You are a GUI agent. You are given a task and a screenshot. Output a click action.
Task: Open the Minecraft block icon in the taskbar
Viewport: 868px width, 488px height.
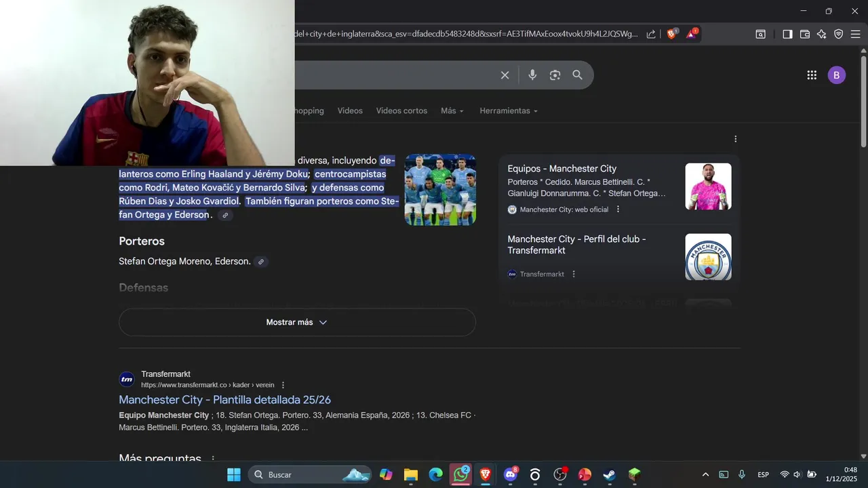pos(635,474)
